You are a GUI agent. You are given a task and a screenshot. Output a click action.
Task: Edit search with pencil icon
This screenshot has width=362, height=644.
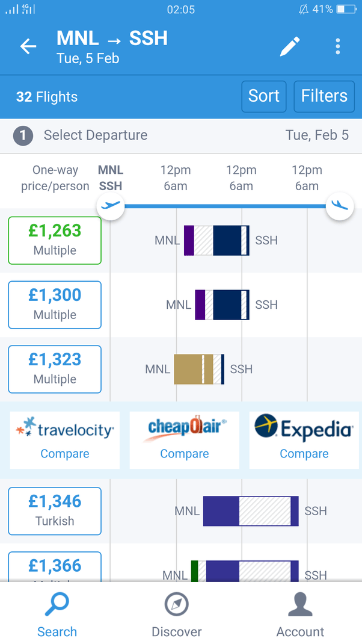[x=290, y=46]
